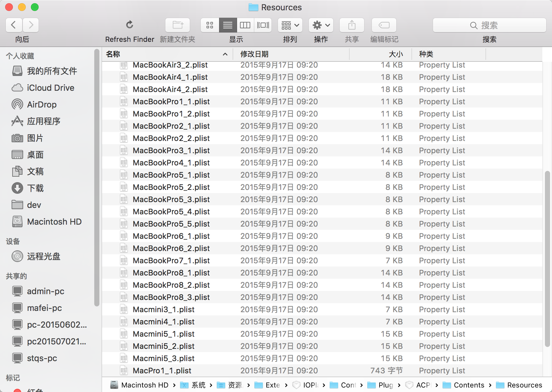Click the file list vertical scrollbar
Image resolution: width=552 pixels, height=392 pixels.
pyautogui.click(x=547, y=259)
